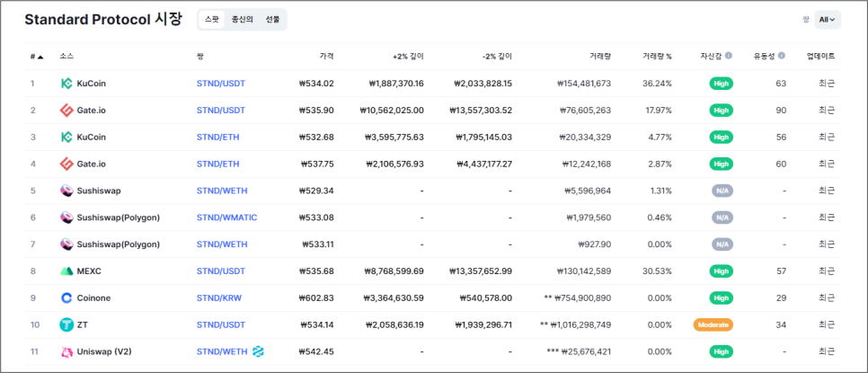
Task: Click Sushiswap(Polygon) logo in row 6
Action: point(66,218)
